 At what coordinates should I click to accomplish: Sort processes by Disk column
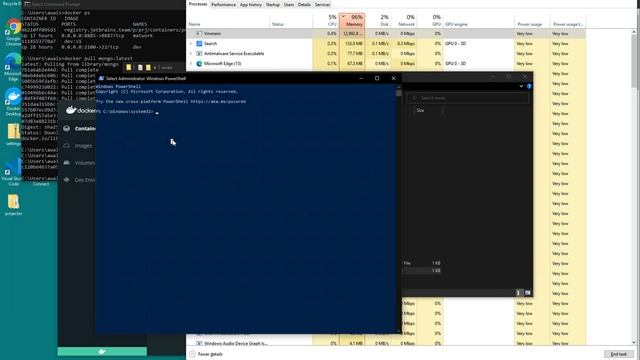(378, 20)
